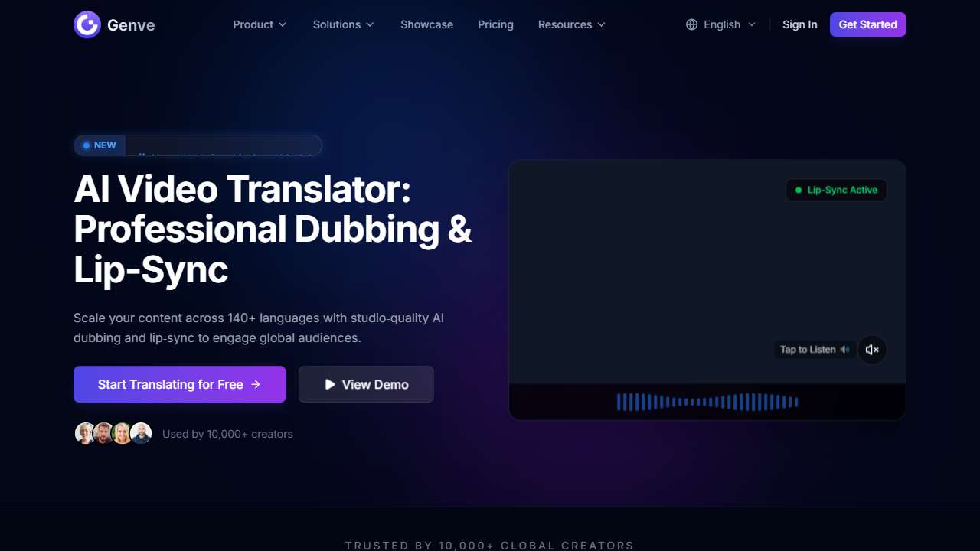
Task: Click the NEW announcement banner
Action: [198, 145]
